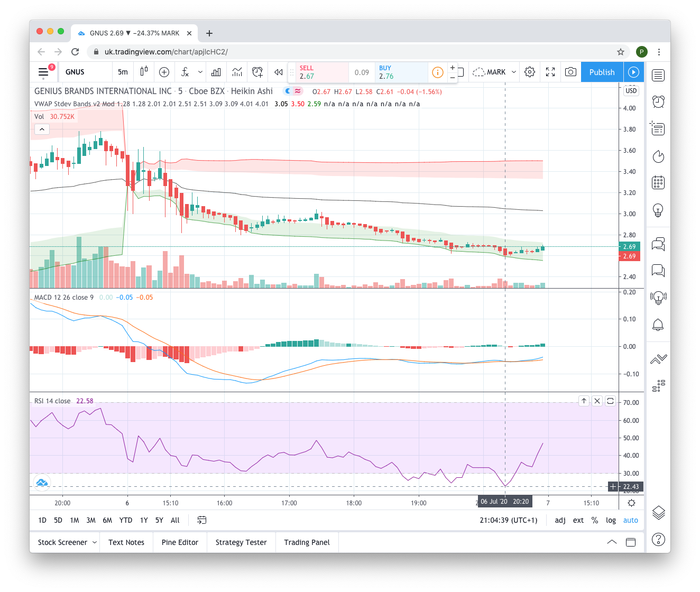Open the notifications bell panel
This screenshot has width=700, height=592.
pos(658,325)
